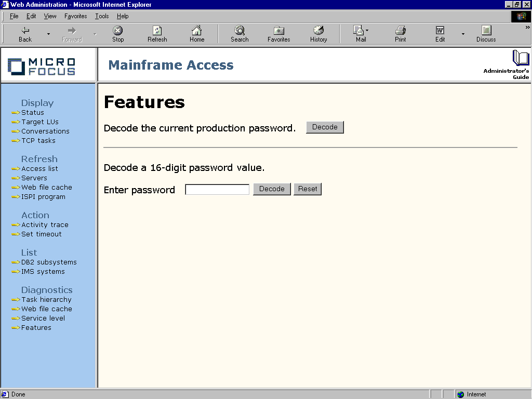This screenshot has height=399, width=532.
Task: Click the Enter password text field
Action: [217, 190]
